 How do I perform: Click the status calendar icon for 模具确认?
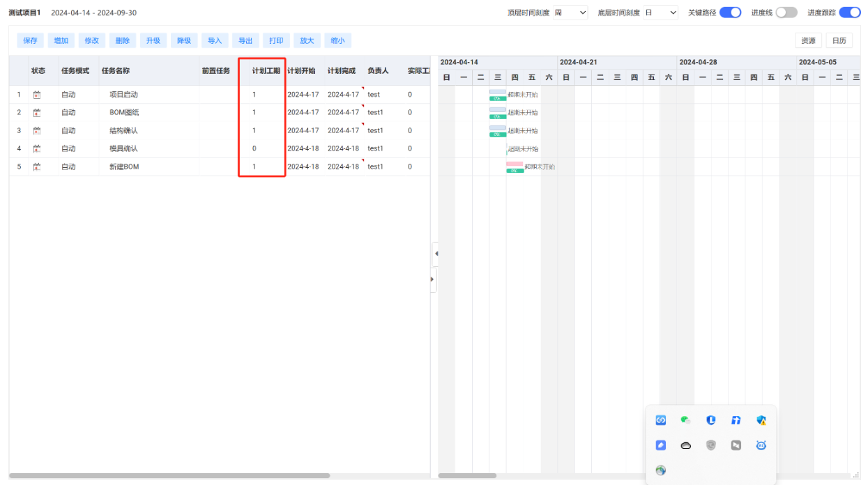[37, 148]
